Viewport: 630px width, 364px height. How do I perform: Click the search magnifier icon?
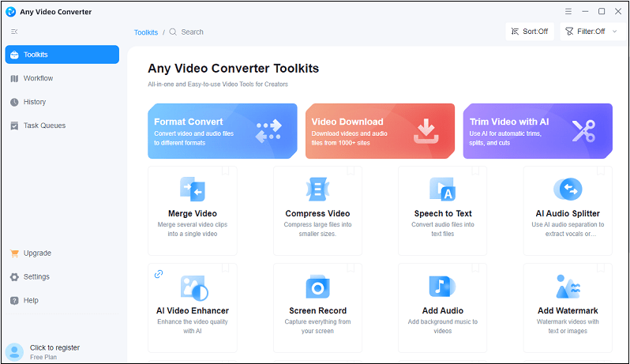tap(173, 32)
